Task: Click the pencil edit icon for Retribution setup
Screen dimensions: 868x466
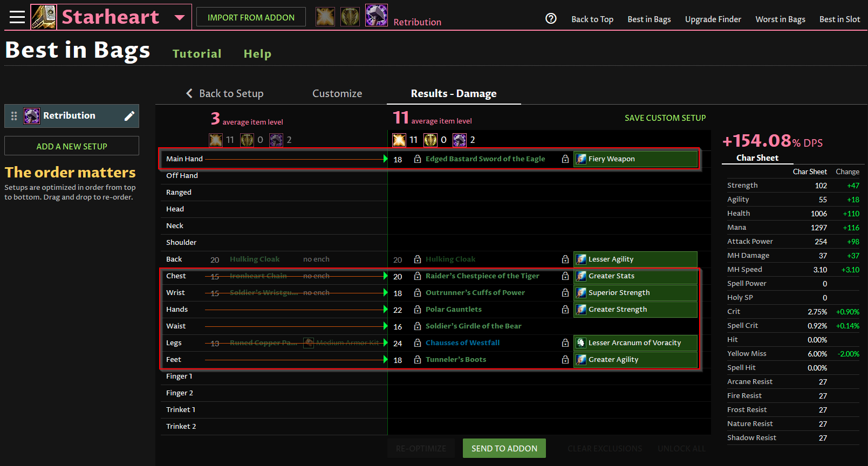Action: point(129,116)
